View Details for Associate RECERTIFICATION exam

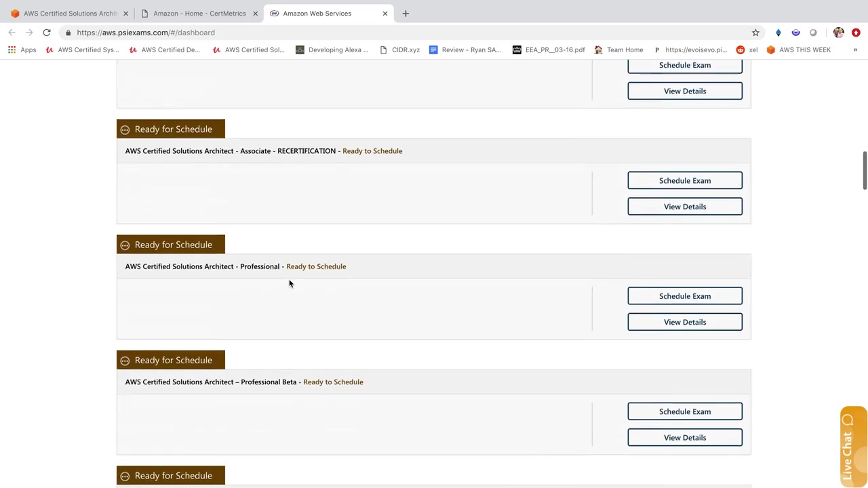(x=685, y=207)
